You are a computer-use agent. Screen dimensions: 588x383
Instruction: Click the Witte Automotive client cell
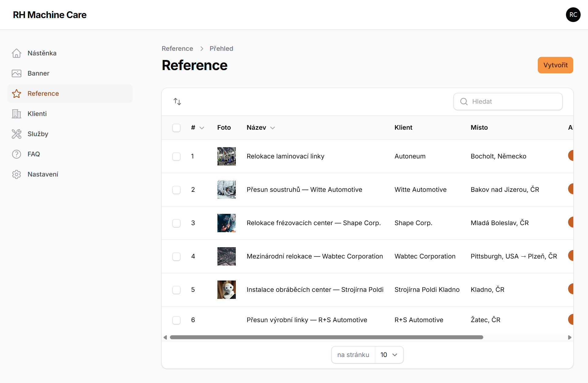point(420,190)
